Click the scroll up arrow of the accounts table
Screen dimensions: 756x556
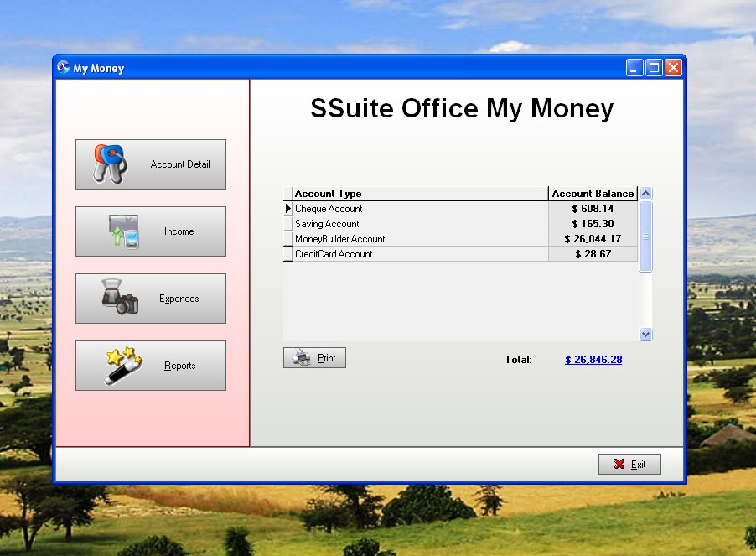coord(645,194)
